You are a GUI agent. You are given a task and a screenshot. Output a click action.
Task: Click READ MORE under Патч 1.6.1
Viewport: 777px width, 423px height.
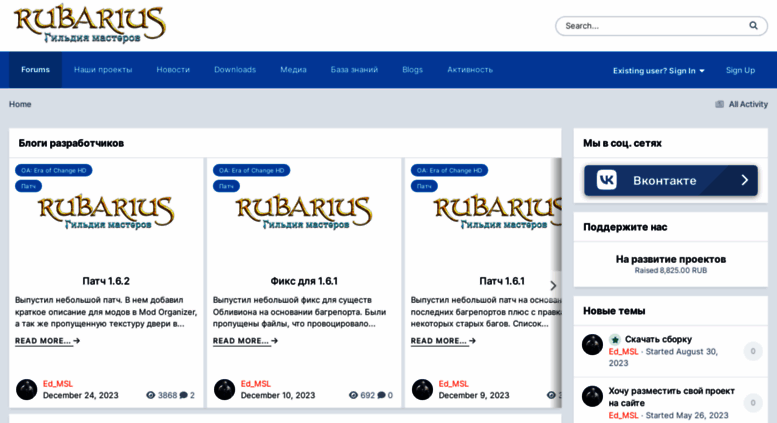(x=443, y=341)
